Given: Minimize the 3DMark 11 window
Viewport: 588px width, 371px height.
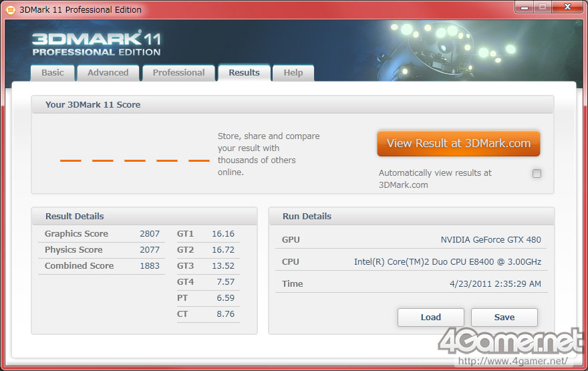Looking at the screenshot, I should click(x=525, y=7).
